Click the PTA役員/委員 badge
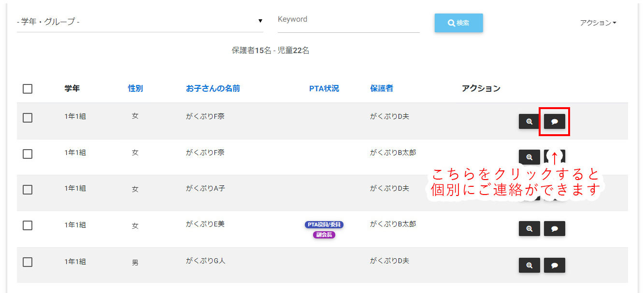644x293 pixels. (324, 224)
